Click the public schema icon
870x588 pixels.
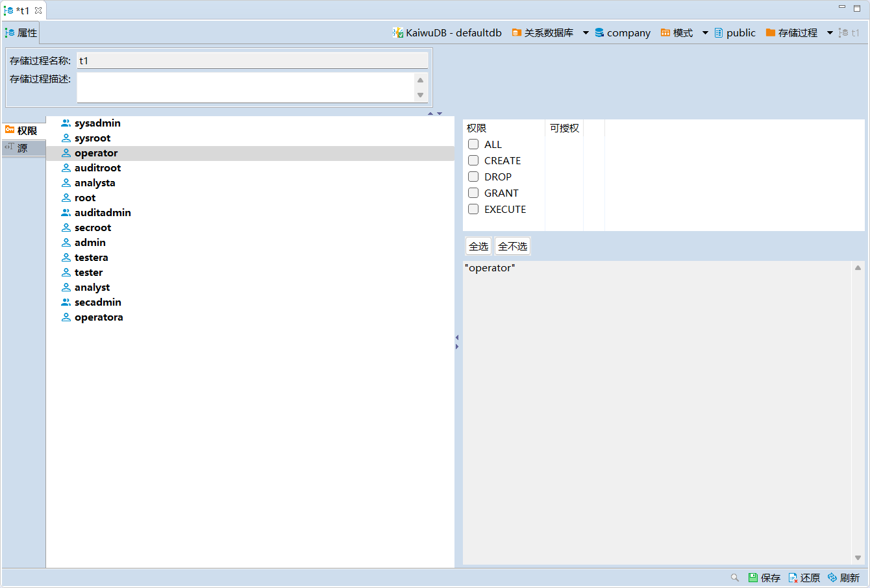719,32
